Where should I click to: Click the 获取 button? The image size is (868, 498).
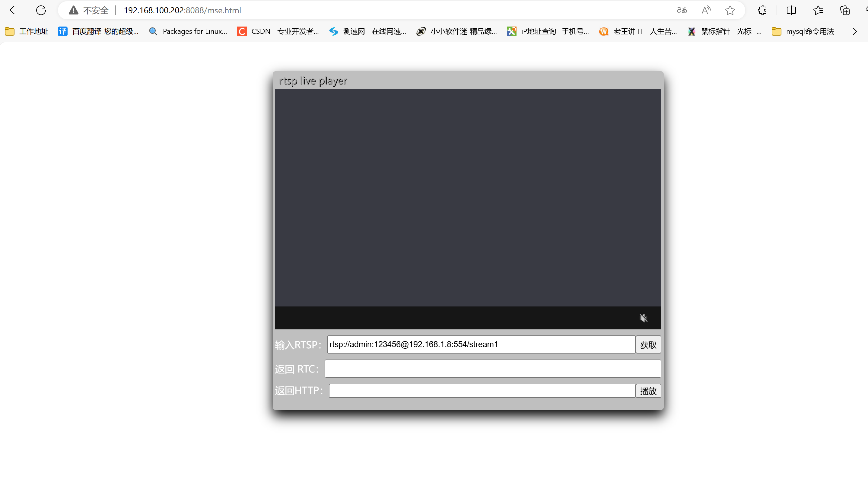tap(648, 344)
